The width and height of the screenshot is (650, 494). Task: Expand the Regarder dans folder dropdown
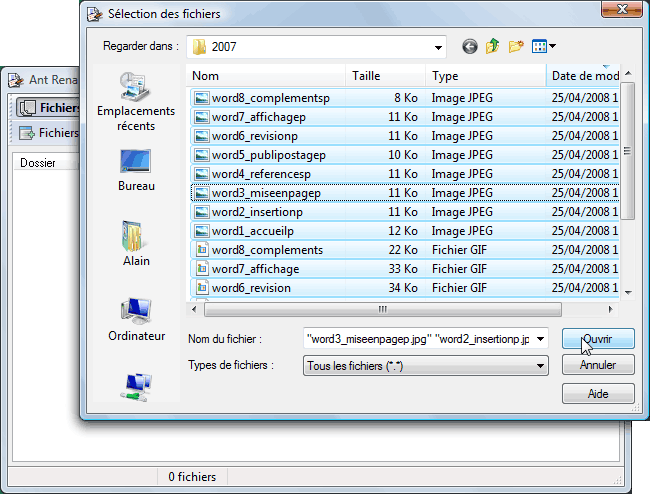point(438,47)
